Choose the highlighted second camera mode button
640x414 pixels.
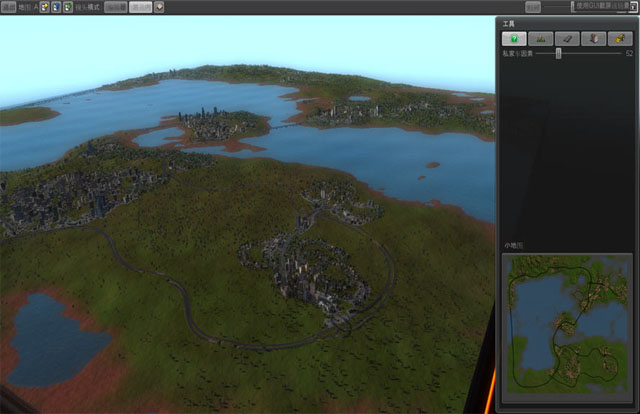coord(140,7)
